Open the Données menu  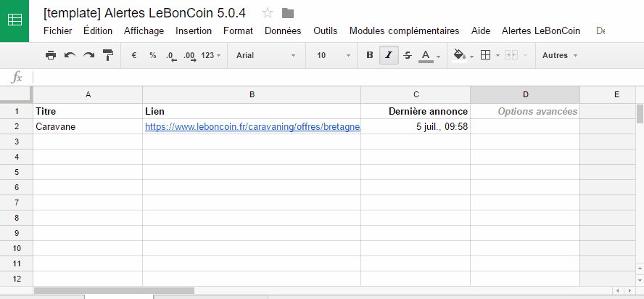click(283, 31)
